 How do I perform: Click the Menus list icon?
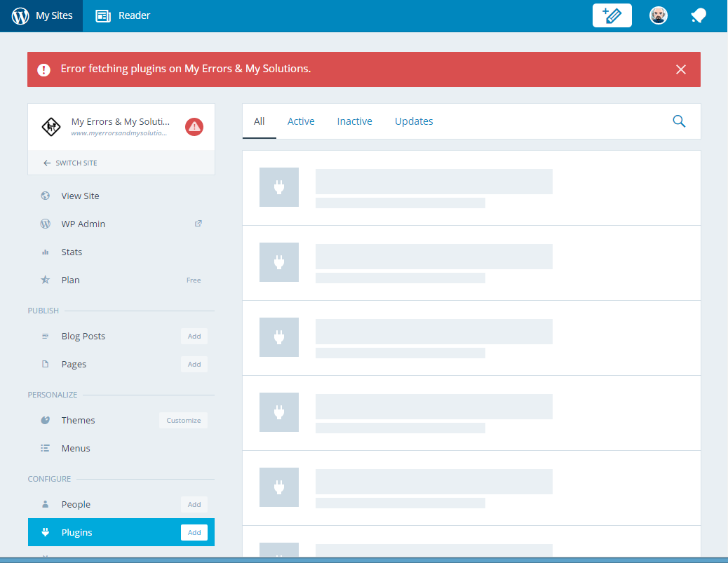(x=45, y=448)
